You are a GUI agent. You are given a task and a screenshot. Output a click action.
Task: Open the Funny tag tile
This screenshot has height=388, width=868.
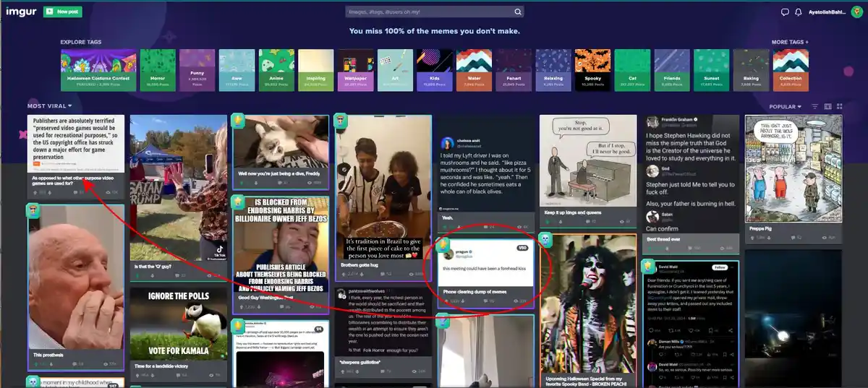click(197, 70)
